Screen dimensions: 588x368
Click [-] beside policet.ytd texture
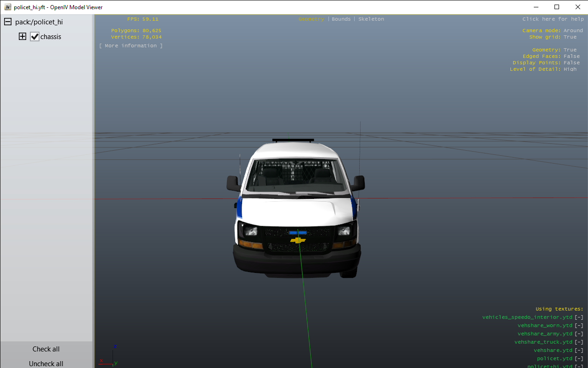[x=579, y=359]
